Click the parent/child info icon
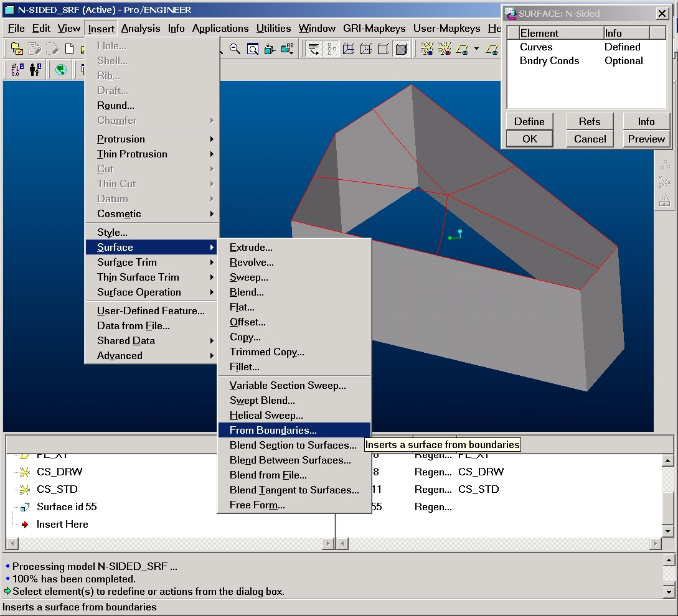678x616 pixels. pos(35,69)
